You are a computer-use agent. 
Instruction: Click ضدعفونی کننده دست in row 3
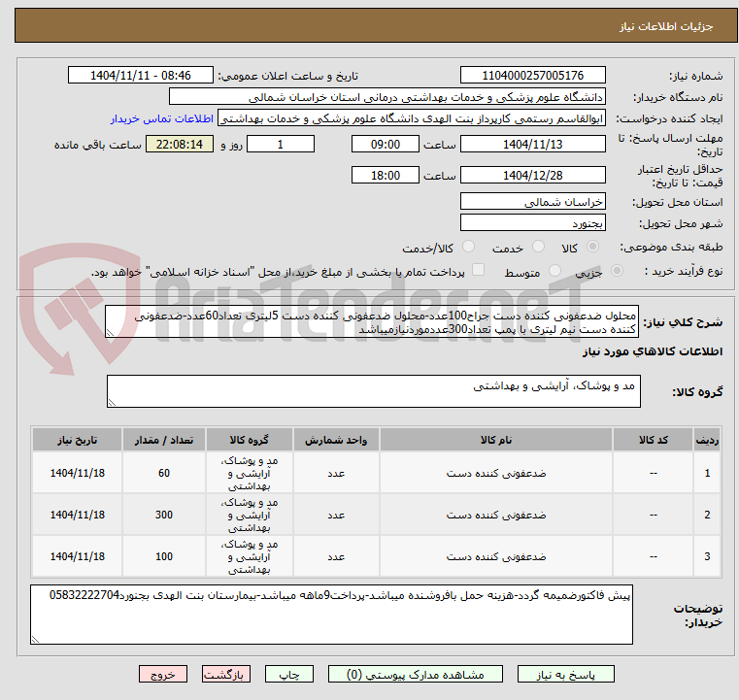[496, 556]
